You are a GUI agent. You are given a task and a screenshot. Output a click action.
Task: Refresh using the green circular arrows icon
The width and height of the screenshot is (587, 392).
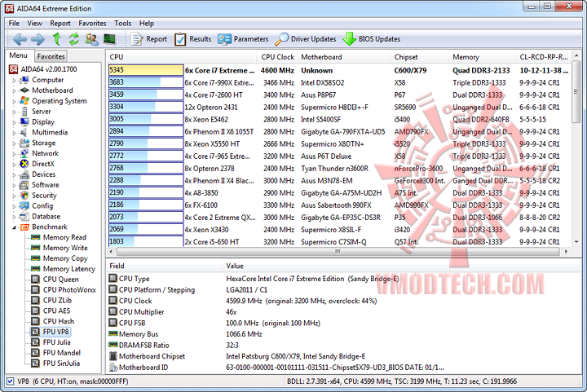pos(73,39)
